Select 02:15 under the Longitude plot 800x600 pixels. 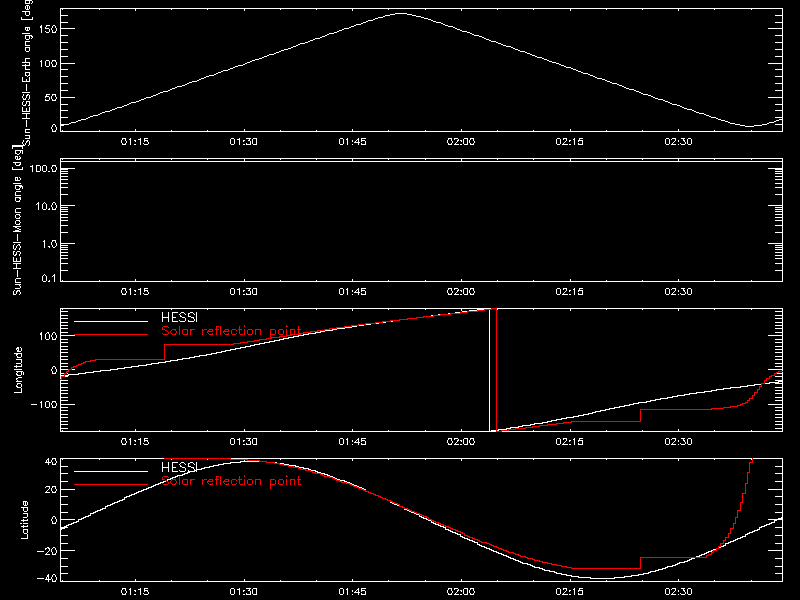click(x=569, y=441)
